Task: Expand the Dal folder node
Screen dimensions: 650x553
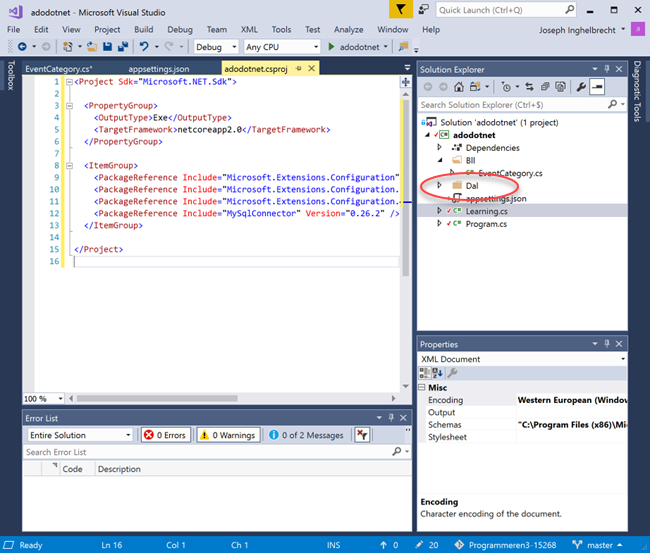Action: 439,185
